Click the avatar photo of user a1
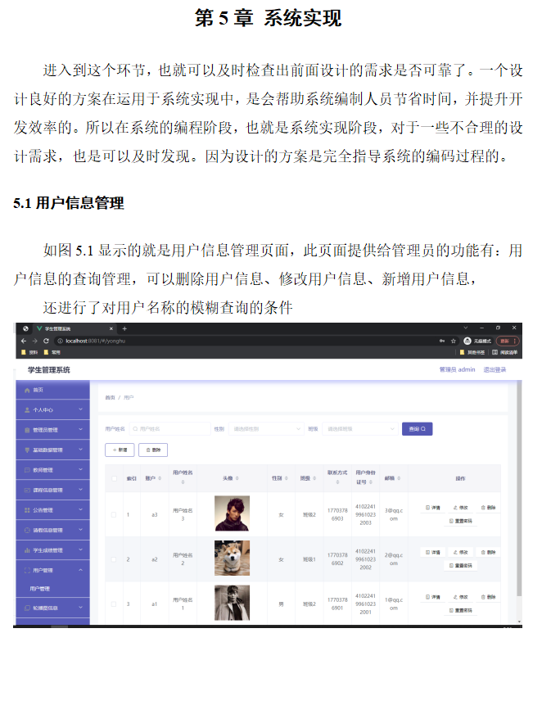This screenshot has height=728, width=560. click(232, 603)
